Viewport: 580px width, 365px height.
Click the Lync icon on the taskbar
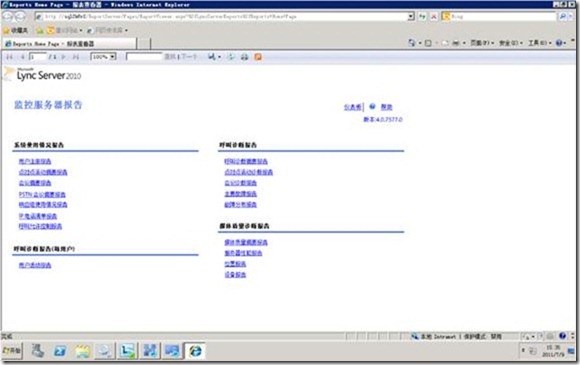[x=127, y=351]
